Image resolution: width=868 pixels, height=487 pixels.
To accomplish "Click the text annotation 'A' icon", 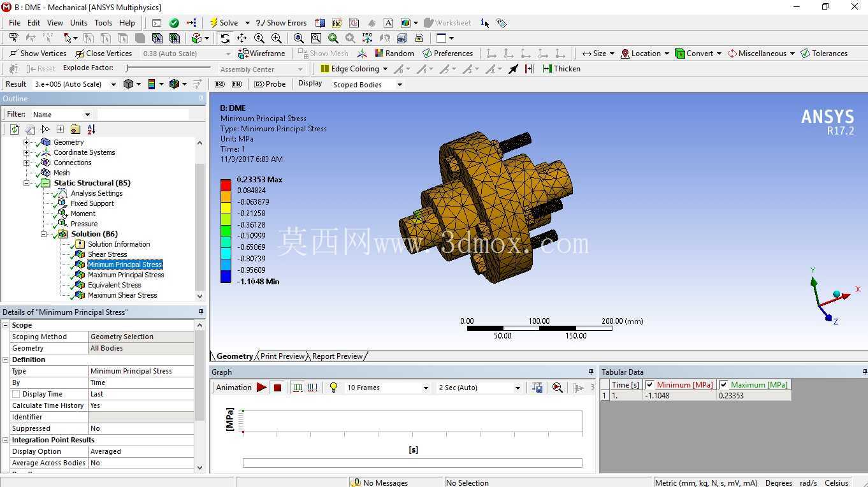I will pyautogui.click(x=389, y=23).
